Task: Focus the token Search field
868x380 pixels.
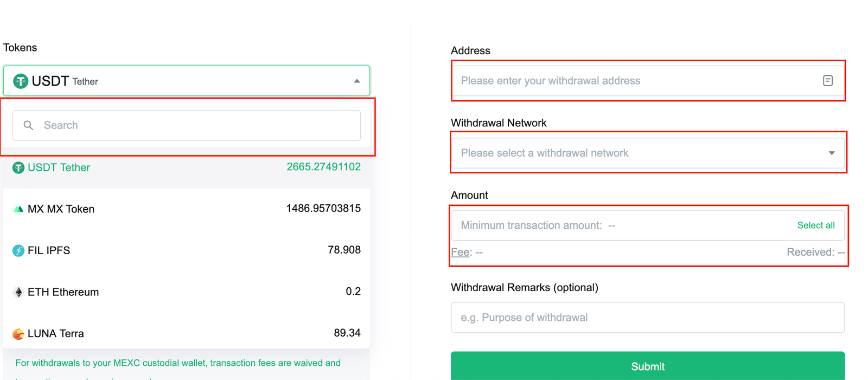Action: (x=195, y=125)
